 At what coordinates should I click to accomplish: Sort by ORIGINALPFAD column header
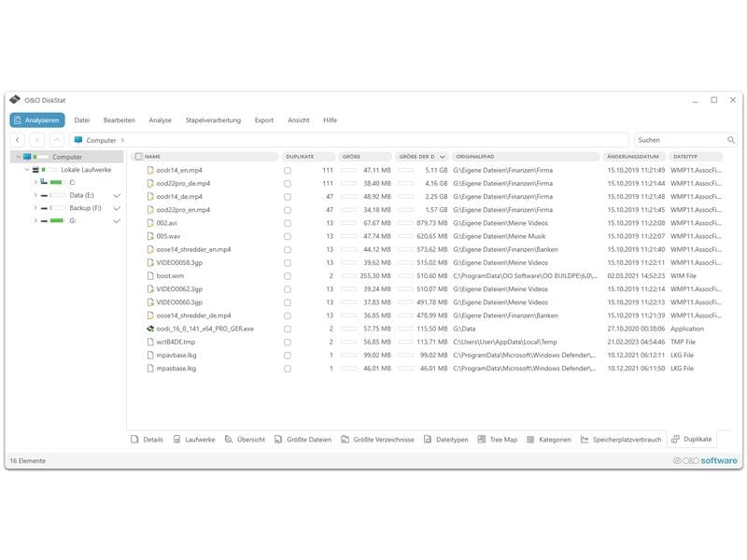526,156
